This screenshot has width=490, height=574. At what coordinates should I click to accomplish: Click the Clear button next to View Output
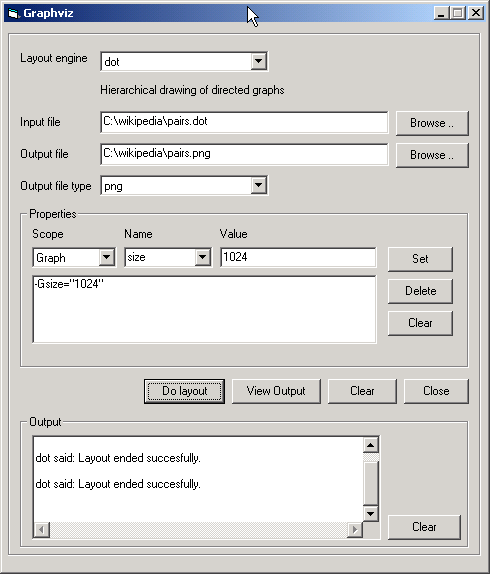tap(362, 391)
